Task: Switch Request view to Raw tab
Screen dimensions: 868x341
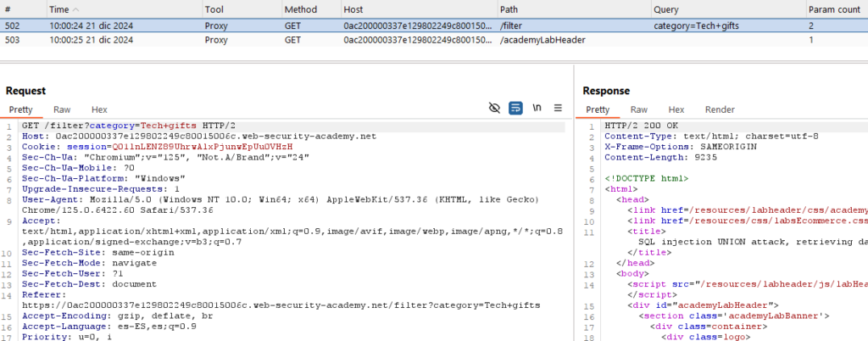Action: (62, 109)
